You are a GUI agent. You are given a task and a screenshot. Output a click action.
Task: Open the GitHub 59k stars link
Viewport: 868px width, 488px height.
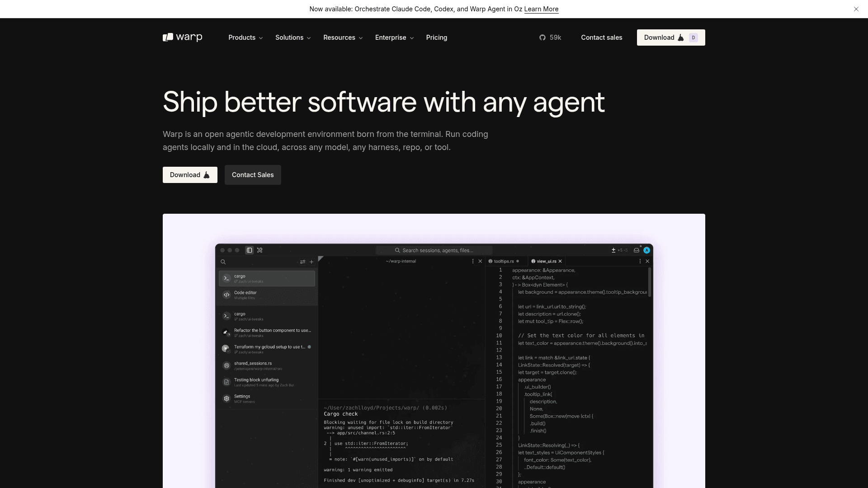click(x=550, y=38)
